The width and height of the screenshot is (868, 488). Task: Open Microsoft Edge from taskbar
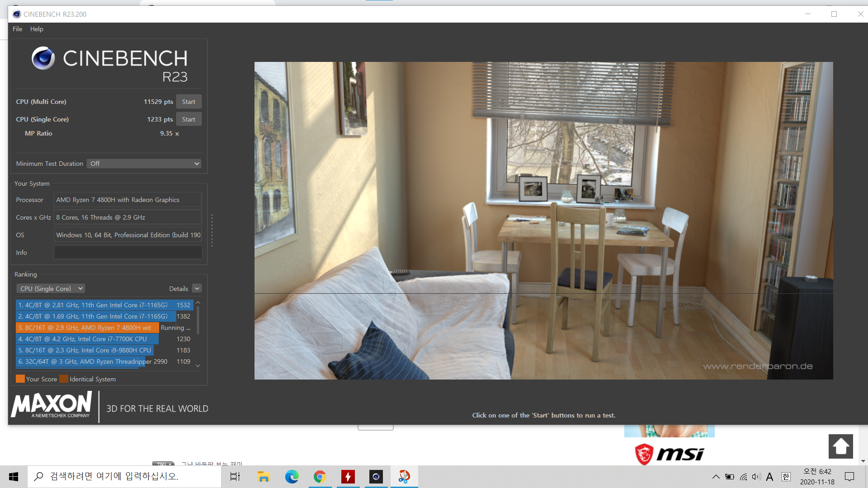click(x=292, y=477)
